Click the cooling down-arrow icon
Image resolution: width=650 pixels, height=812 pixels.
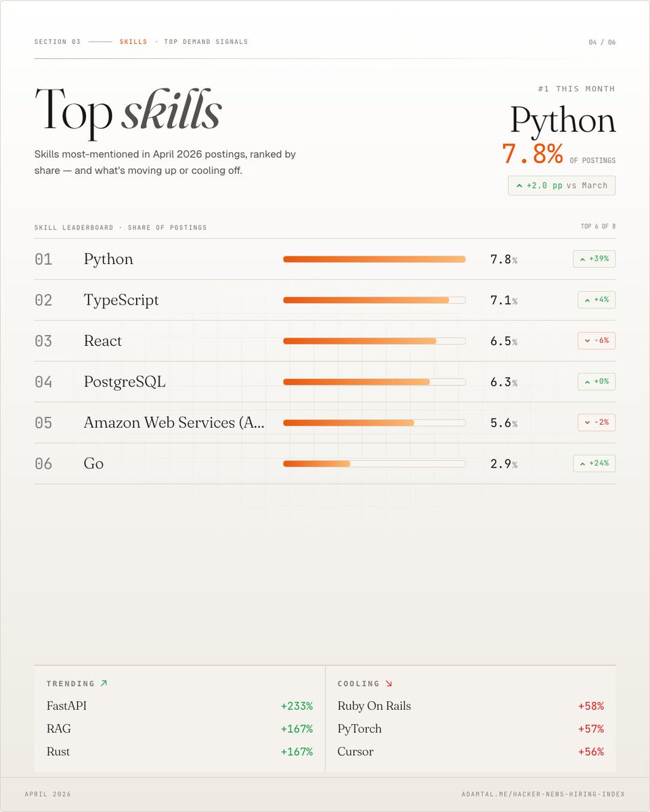389,683
